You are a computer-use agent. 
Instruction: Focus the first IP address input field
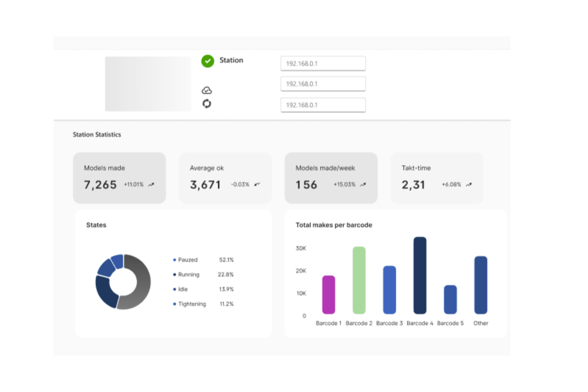[x=323, y=64]
